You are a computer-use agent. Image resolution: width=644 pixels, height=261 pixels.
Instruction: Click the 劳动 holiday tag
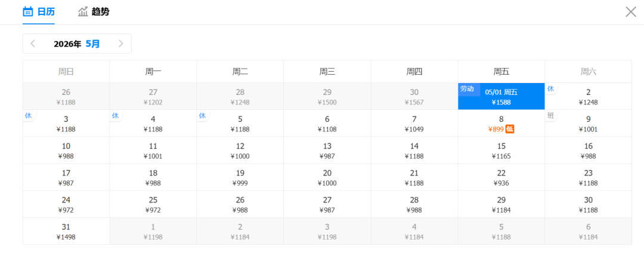467,89
